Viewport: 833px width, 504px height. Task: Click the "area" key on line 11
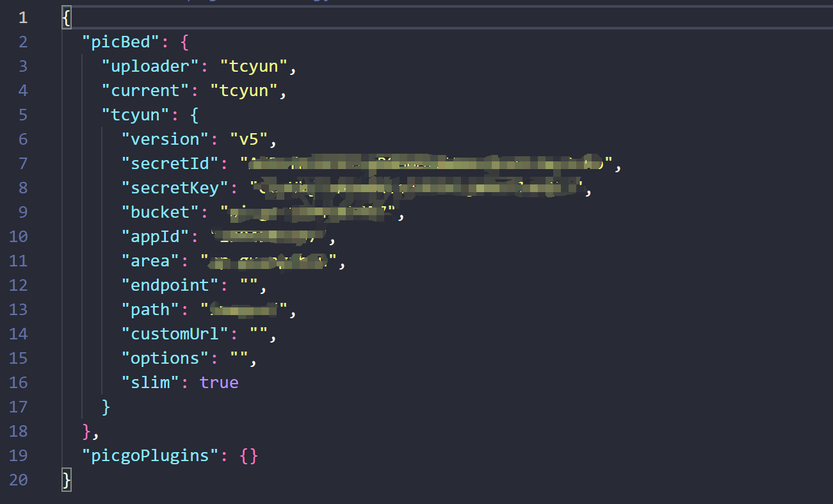point(151,261)
